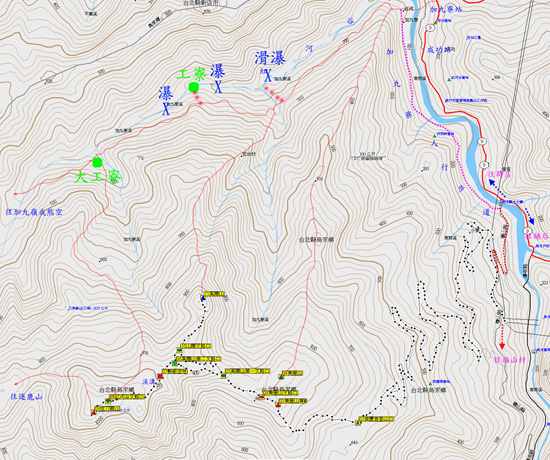
Task: Click the blue X under 滑瀑 label
Action: 268,75
